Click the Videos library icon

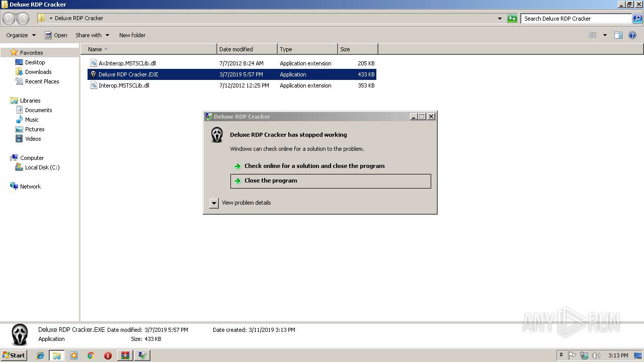19,139
